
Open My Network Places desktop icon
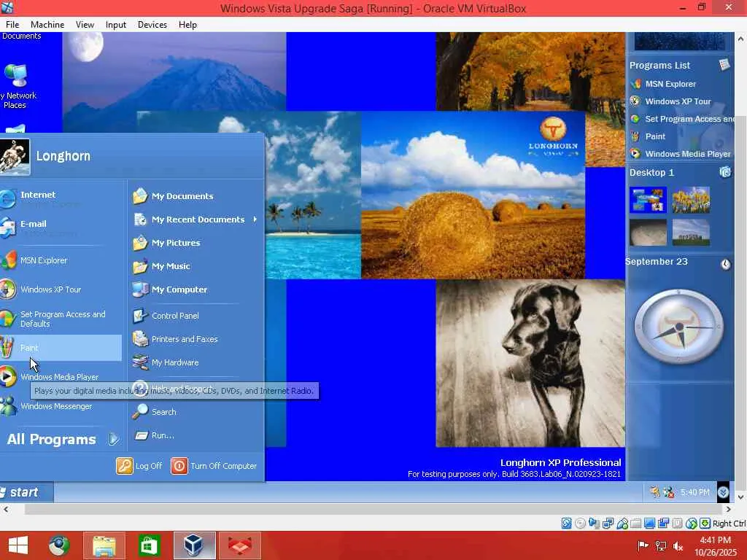17,86
